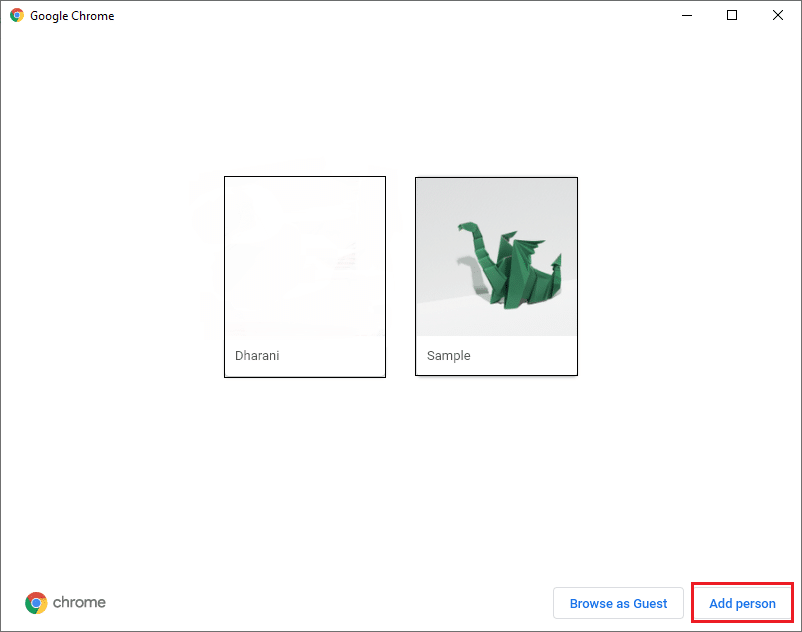Click the blue Browse as Guest text label
802x632 pixels.
click(618, 603)
